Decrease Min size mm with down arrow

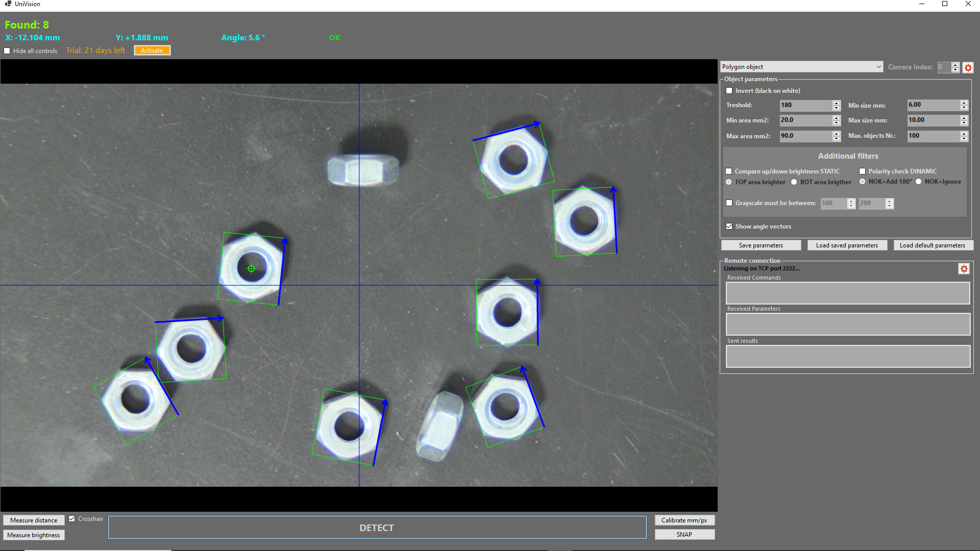click(x=964, y=108)
